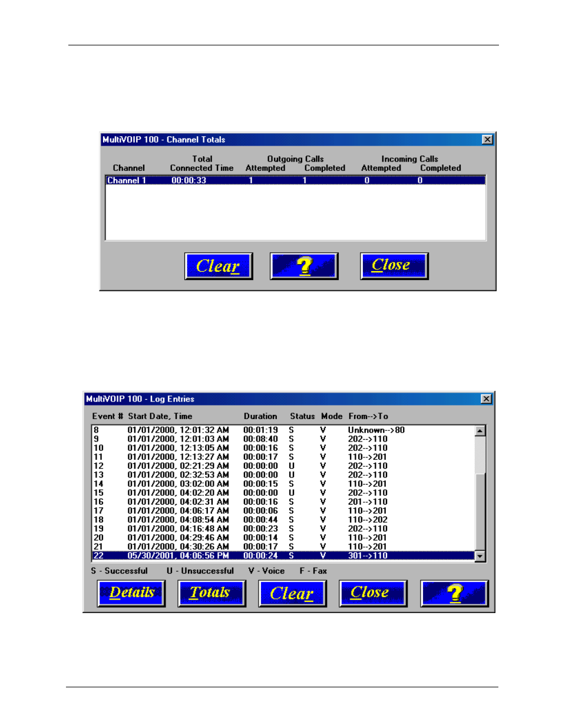Select log event 11 at 12:13:27 AM

(283, 457)
